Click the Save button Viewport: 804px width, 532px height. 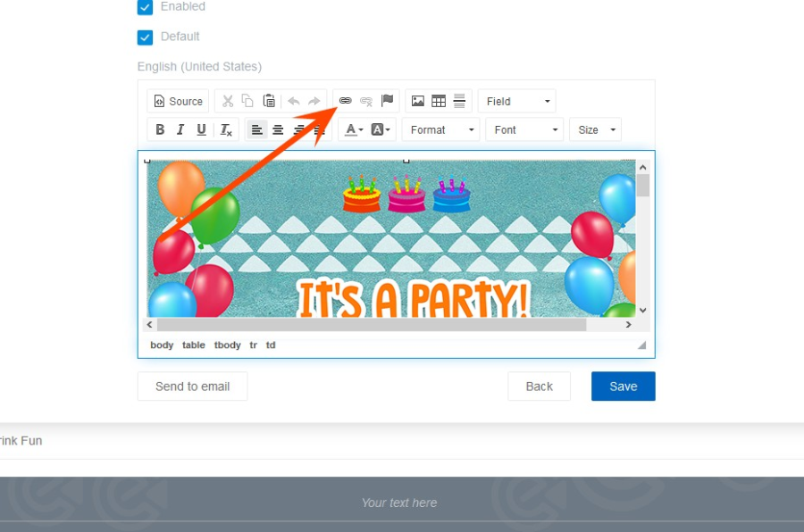[x=623, y=387]
